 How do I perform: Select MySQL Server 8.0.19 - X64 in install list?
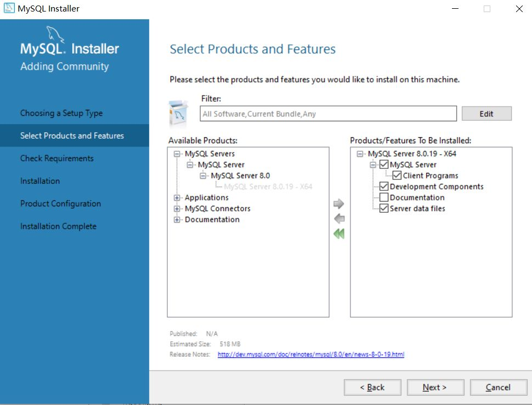click(411, 154)
